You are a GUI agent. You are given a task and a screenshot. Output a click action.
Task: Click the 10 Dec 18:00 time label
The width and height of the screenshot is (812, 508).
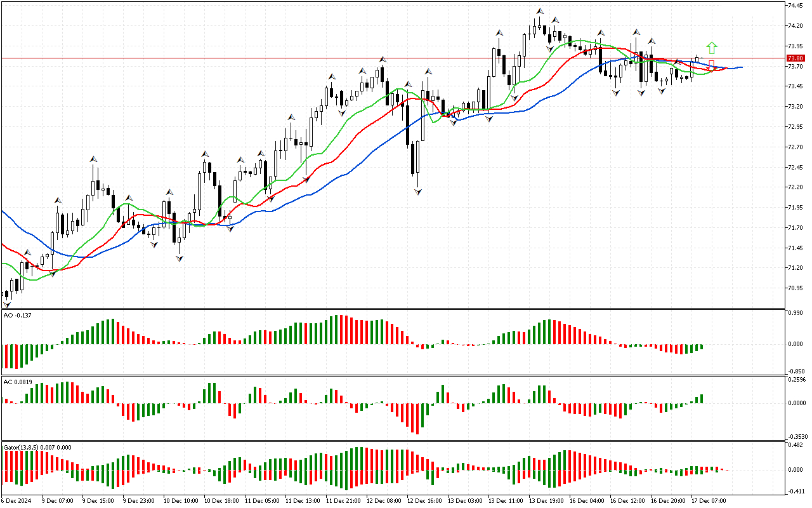pyautogui.click(x=221, y=501)
